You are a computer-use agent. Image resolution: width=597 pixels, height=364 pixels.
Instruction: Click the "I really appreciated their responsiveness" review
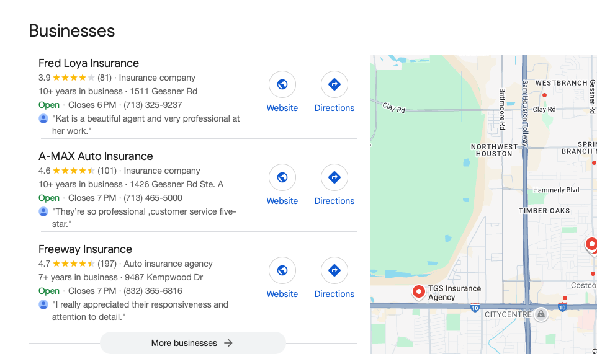(x=140, y=311)
